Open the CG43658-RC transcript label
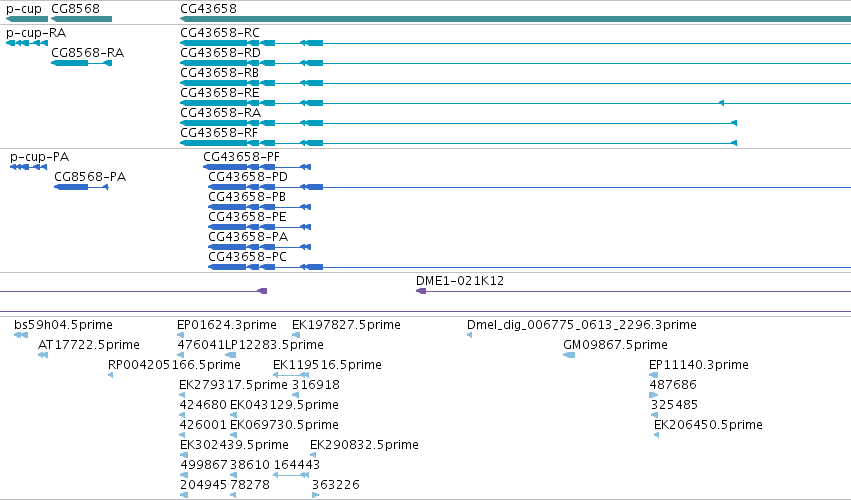Screen dimensions: 851x500 click(x=220, y=33)
